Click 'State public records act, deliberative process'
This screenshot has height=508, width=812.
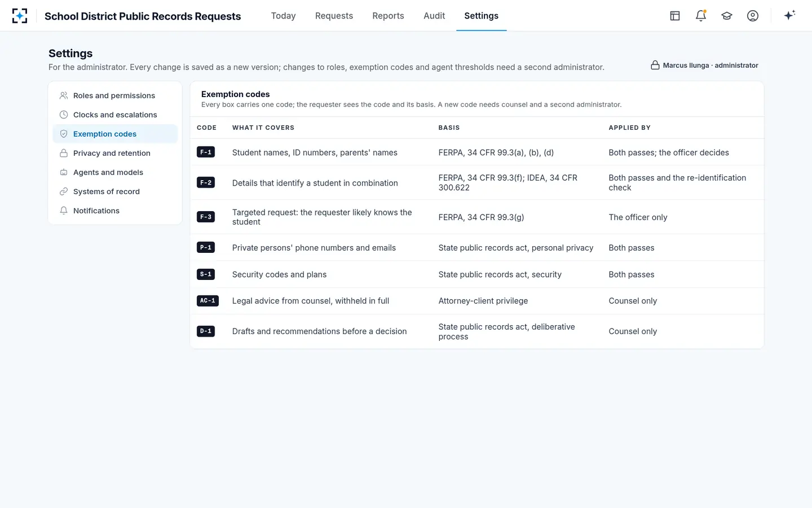(507, 332)
